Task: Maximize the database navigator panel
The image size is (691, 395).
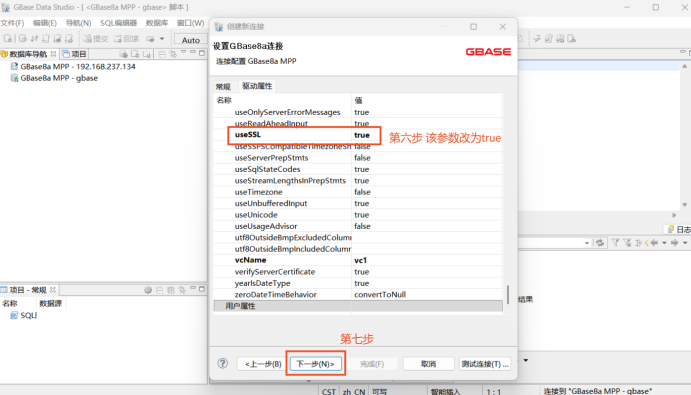Action: 202,53
